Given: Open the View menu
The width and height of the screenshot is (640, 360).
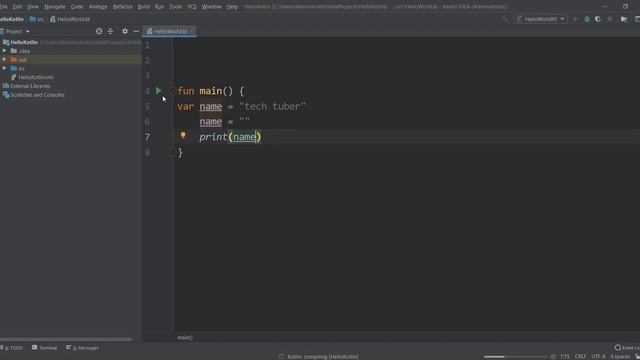Looking at the screenshot, I should point(33,7).
